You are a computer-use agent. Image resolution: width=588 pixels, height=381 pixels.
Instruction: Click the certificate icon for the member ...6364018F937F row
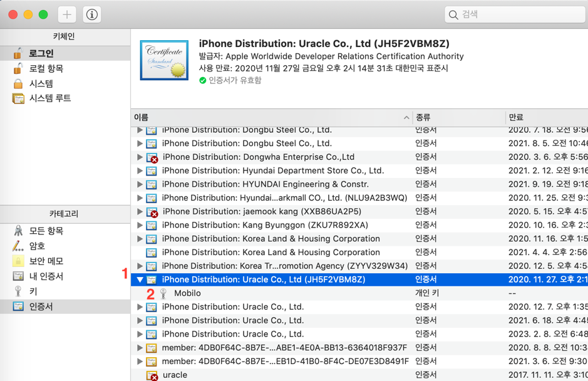[152, 348]
